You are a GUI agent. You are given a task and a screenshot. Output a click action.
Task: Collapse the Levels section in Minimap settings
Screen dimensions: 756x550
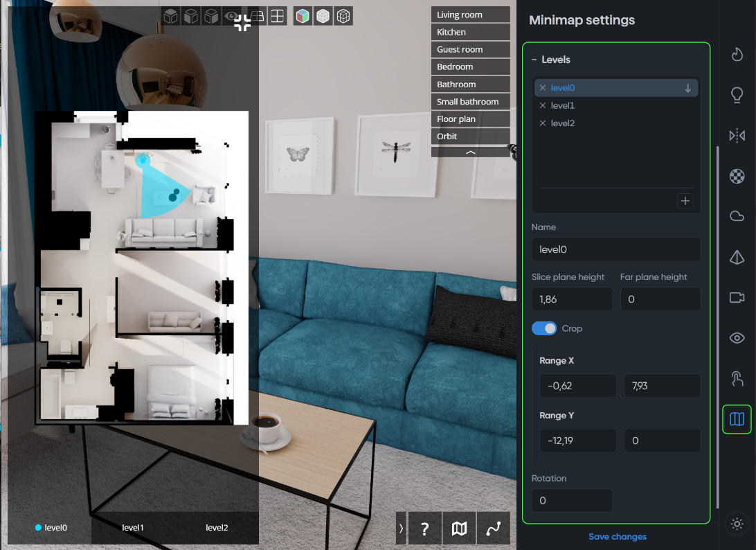coord(533,60)
